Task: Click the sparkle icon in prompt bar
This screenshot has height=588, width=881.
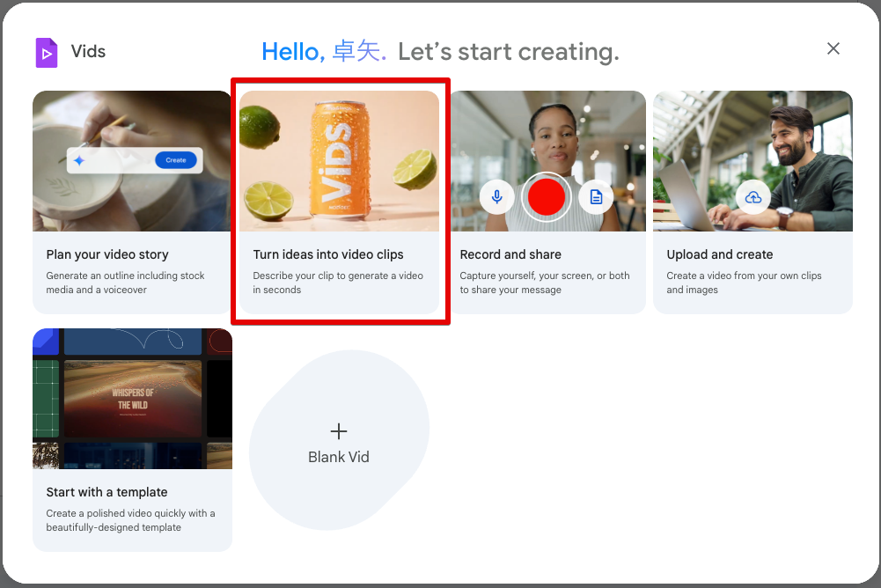Action: tap(79, 160)
